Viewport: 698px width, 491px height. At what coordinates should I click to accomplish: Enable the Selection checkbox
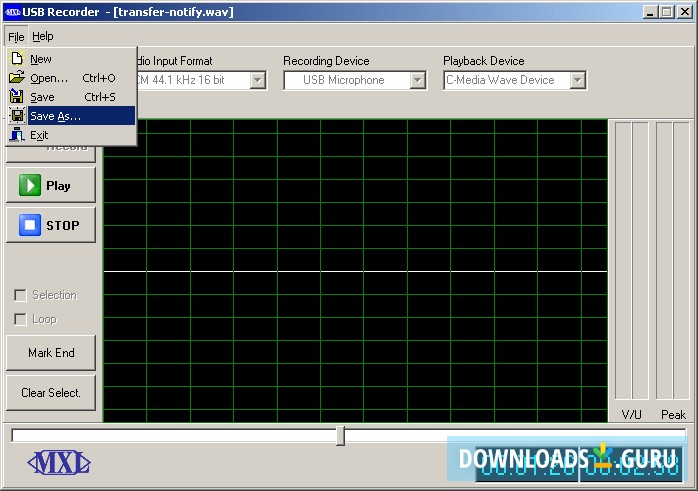click(20, 295)
